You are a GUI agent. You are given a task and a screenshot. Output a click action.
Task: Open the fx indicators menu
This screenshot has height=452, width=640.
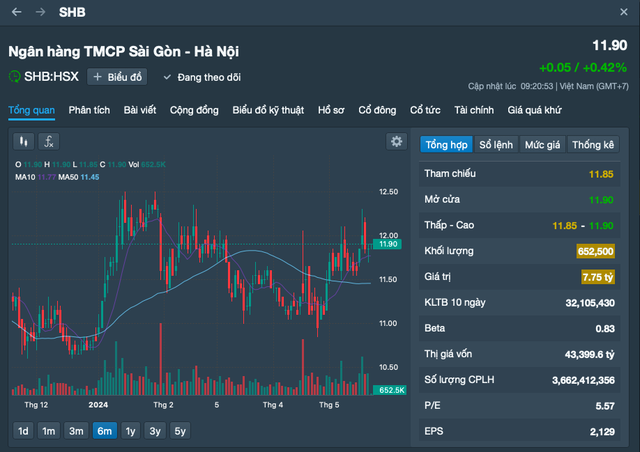point(48,142)
